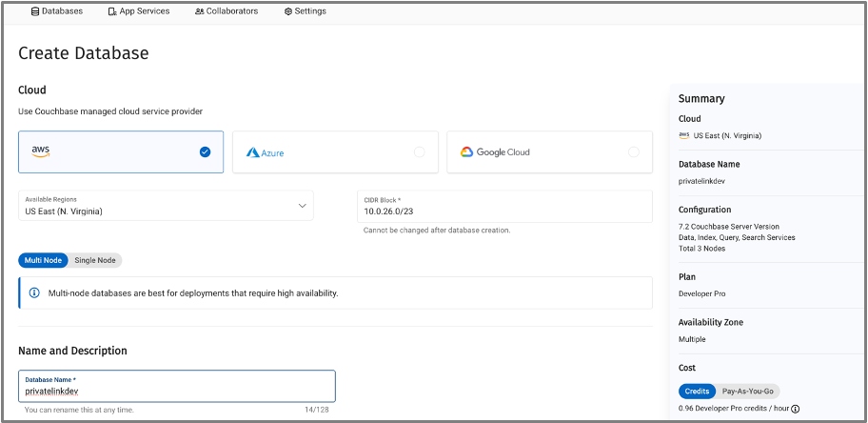This screenshot has width=868, height=423.
Task: Switch to Single Node mode
Action: pyautogui.click(x=95, y=260)
